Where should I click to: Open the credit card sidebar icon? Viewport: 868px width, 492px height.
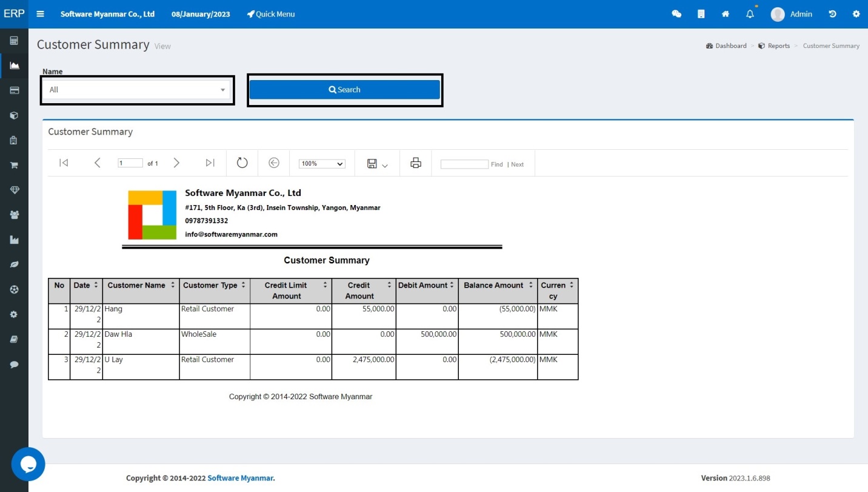[x=14, y=90]
